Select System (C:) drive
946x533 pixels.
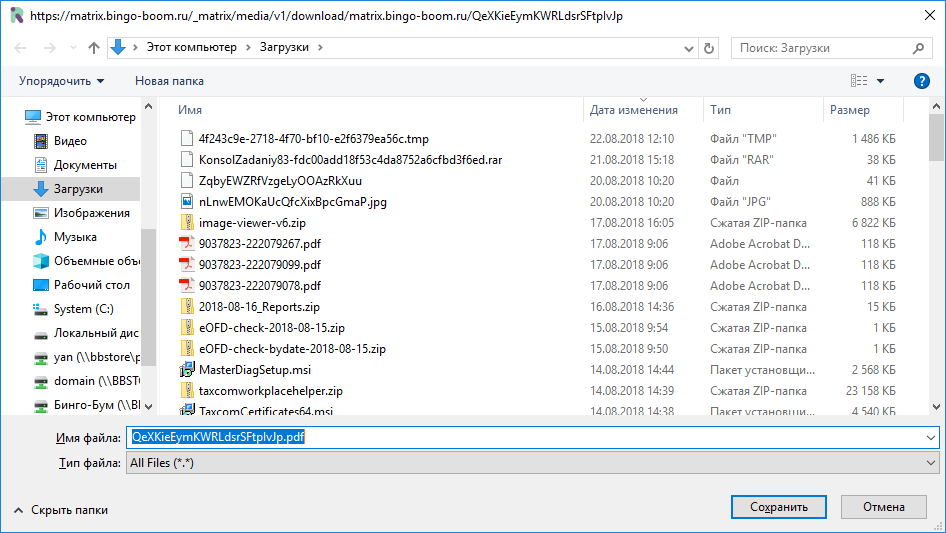click(x=74, y=309)
